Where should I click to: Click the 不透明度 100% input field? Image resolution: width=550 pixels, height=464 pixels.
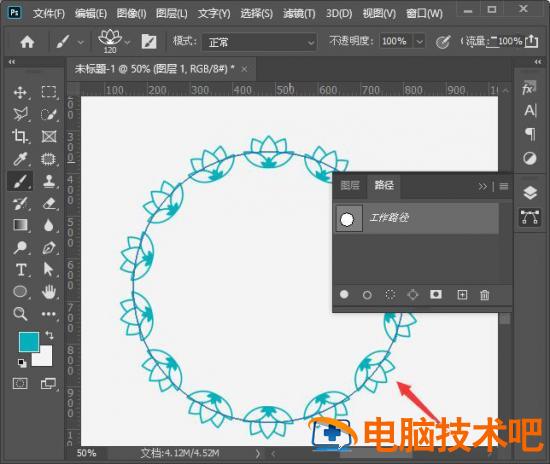[396, 42]
